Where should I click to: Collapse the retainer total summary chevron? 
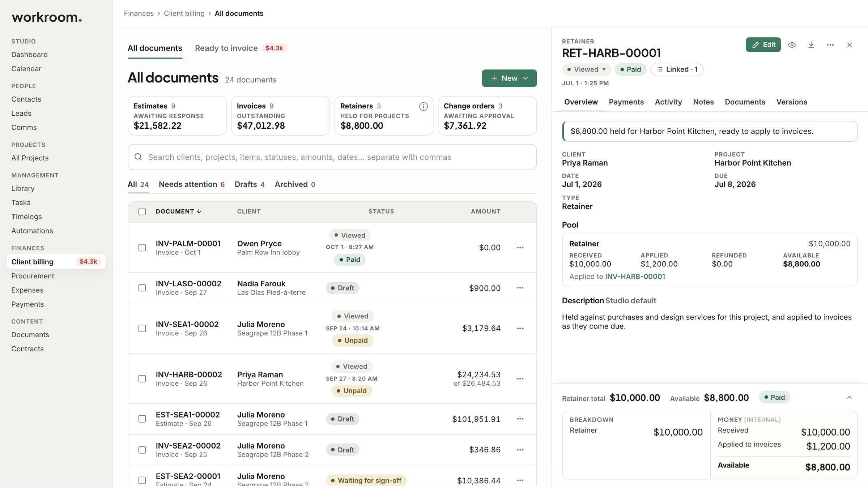pyautogui.click(x=849, y=398)
